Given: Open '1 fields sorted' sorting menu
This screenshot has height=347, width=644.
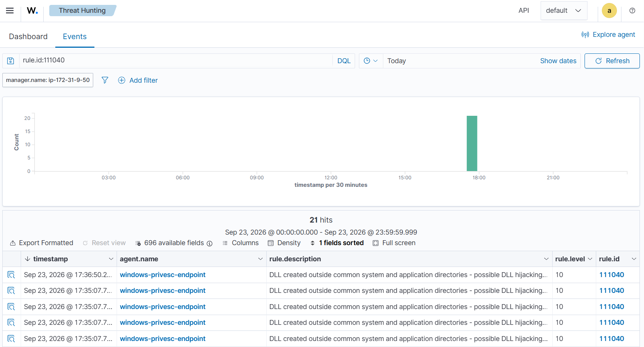Looking at the screenshot, I should pyautogui.click(x=337, y=243).
